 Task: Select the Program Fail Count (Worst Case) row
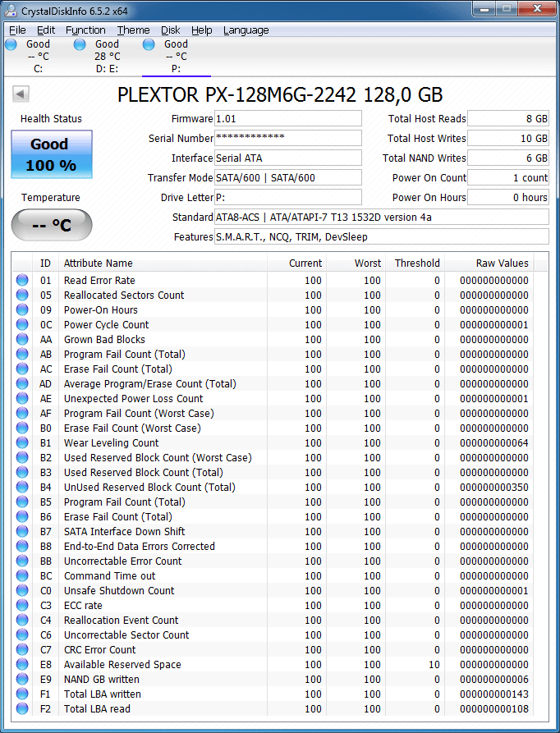(273, 413)
